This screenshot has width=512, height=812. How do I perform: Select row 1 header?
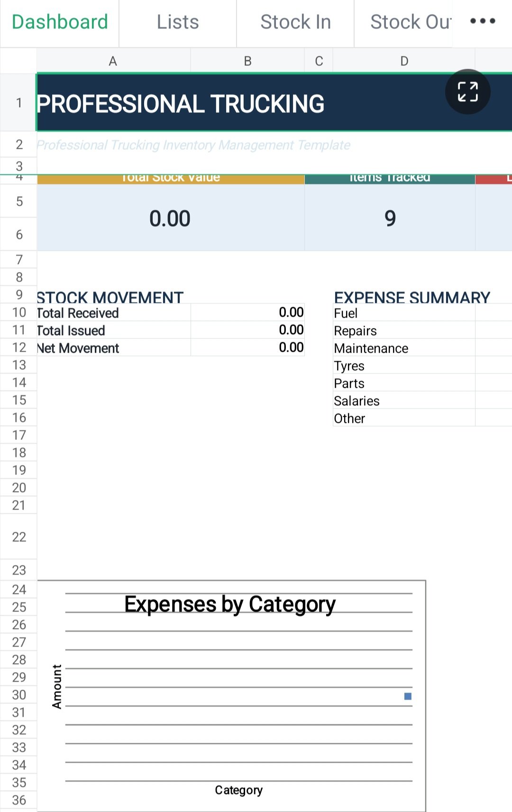(18, 102)
